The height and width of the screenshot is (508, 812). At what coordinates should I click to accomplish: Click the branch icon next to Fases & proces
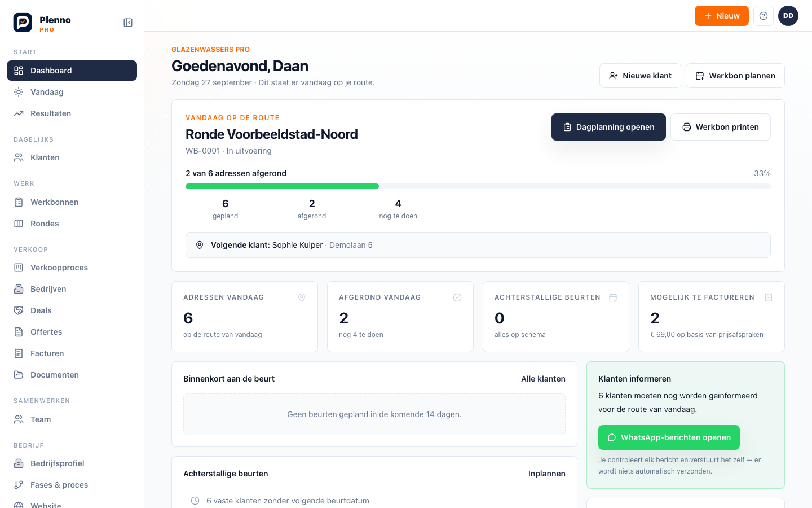19,485
